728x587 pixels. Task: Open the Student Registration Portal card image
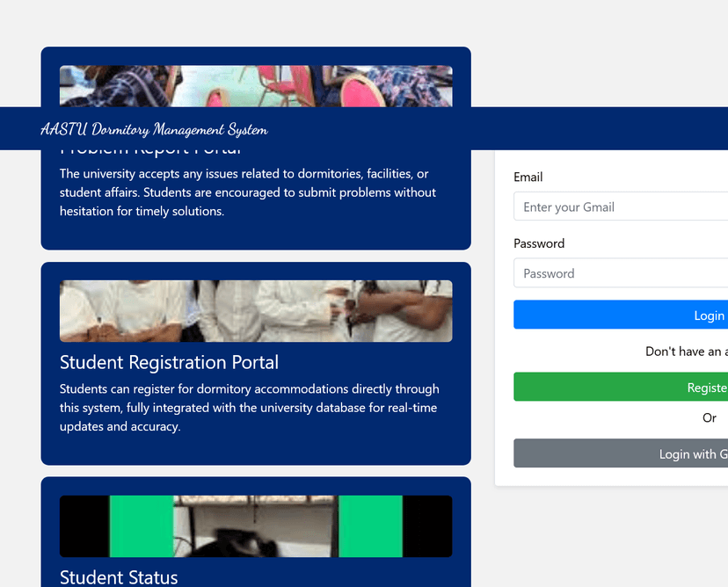coord(256,311)
